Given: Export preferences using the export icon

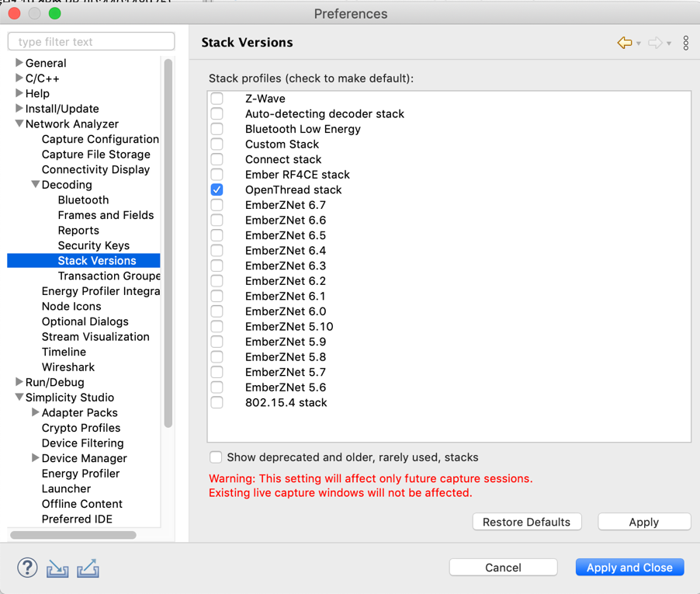Looking at the screenshot, I should [88, 568].
